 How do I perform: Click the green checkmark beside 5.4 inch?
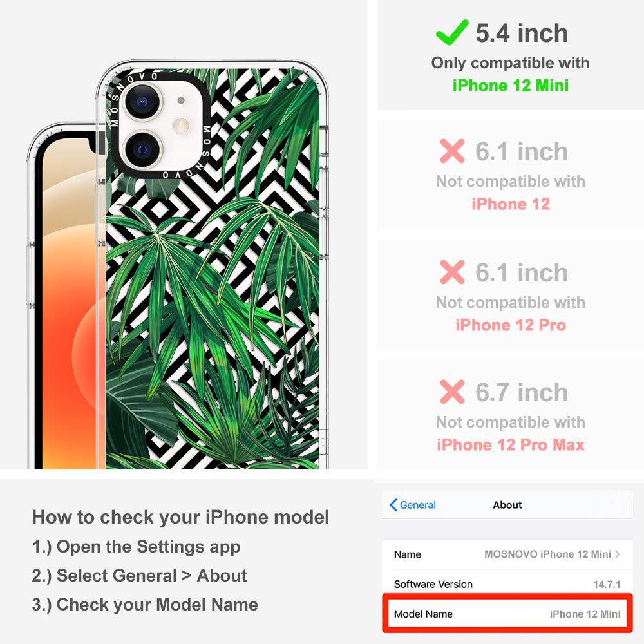point(452,32)
